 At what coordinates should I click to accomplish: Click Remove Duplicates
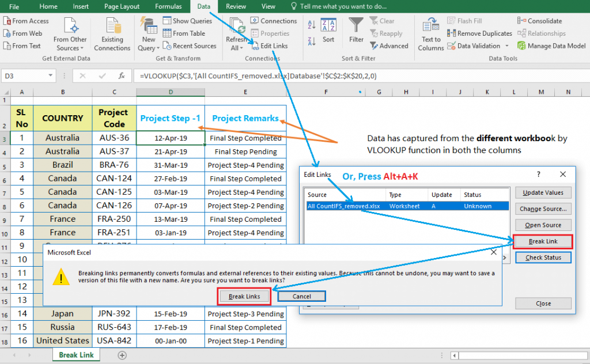pyautogui.click(x=479, y=33)
